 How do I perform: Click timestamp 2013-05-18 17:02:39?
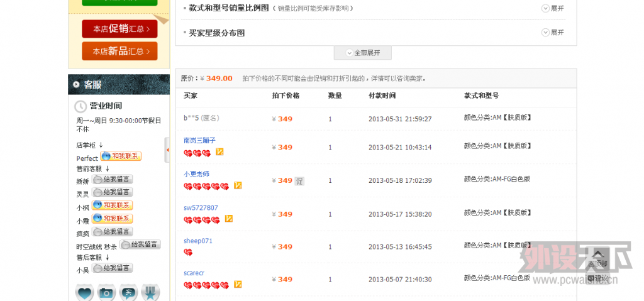click(400, 181)
